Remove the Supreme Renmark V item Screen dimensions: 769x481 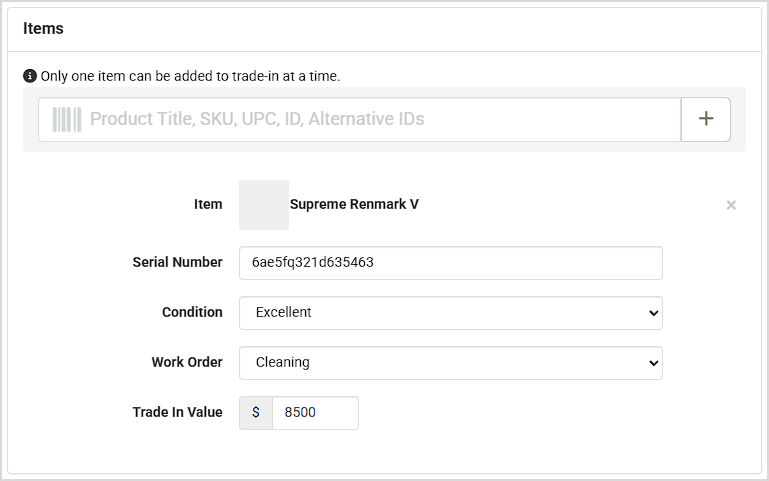pos(731,205)
